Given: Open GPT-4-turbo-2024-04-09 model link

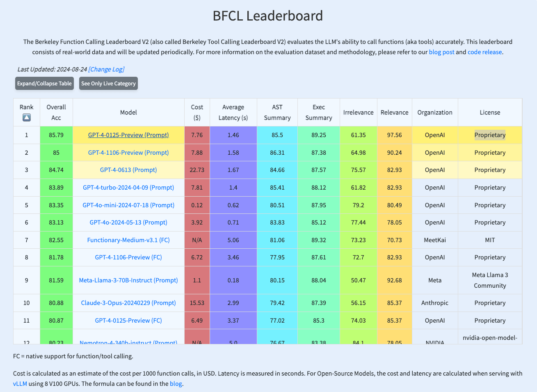Looking at the screenshot, I should tap(128, 187).
